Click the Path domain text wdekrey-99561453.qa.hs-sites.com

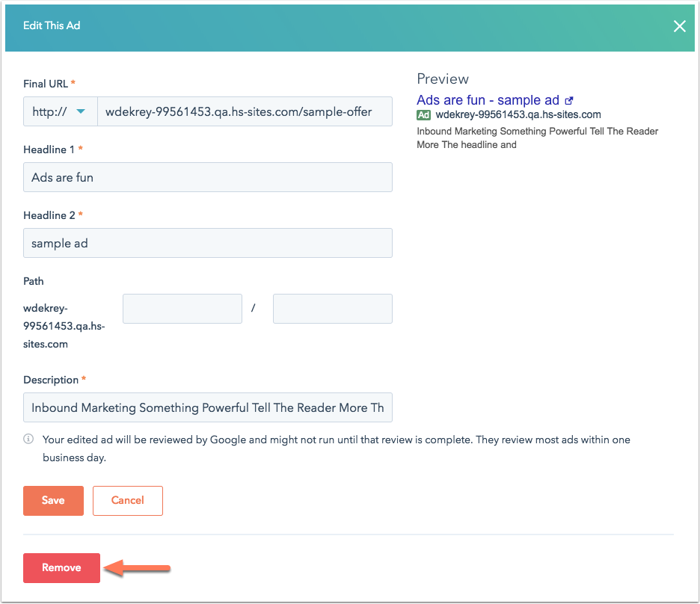[x=64, y=326]
